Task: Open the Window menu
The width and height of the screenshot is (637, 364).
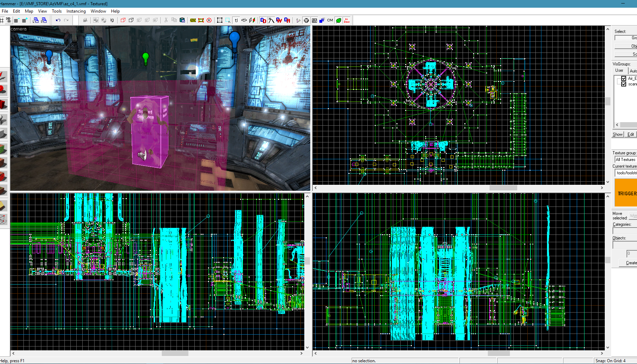Action: [98, 11]
